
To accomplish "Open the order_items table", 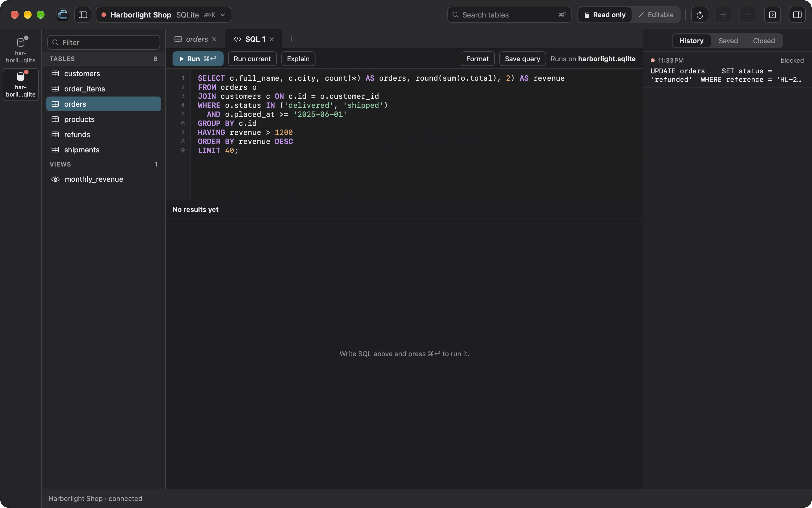I will [x=104, y=89].
